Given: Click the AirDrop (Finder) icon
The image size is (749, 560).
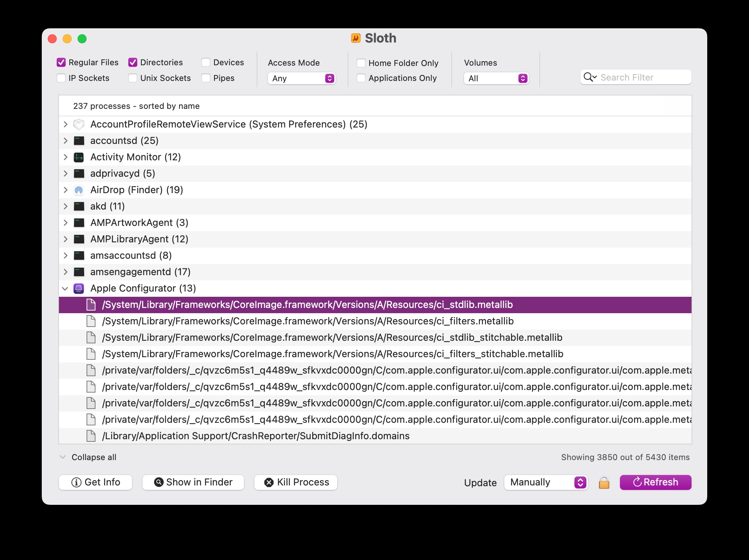Looking at the screenshot, I should 79,190.
